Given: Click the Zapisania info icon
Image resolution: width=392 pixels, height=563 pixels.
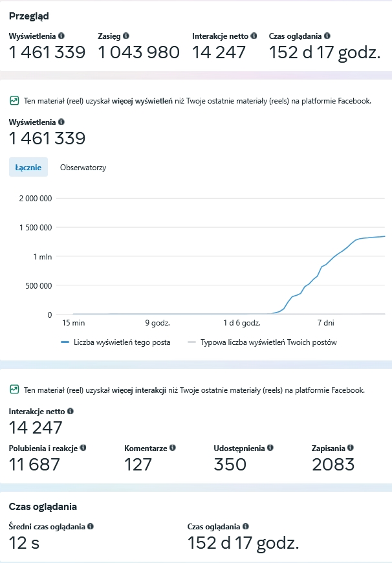Looking at the screenshot, I should (x=351, y=447).
